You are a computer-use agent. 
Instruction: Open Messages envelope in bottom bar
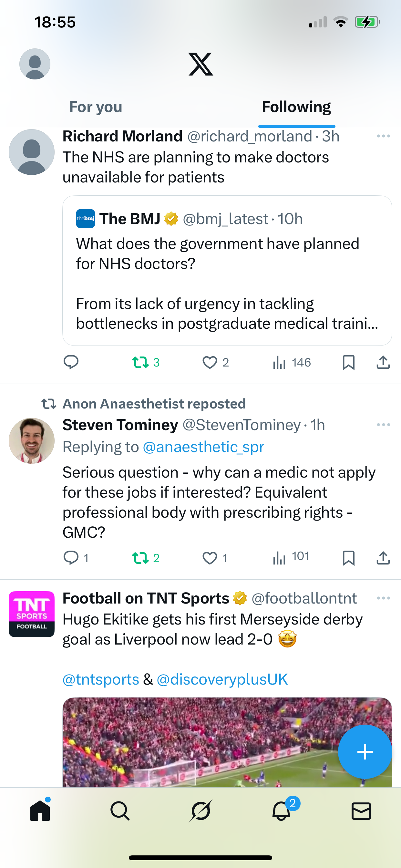[x=361, y=811]
